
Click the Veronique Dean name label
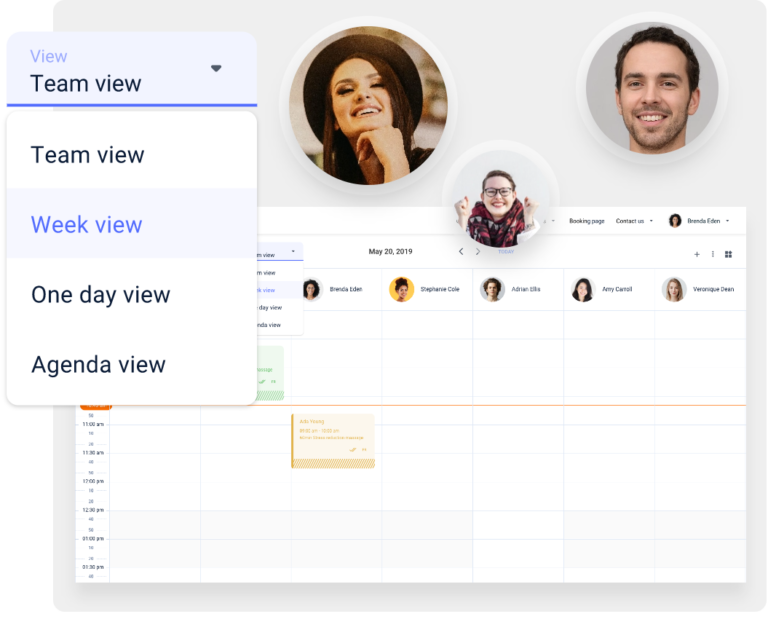click(x=713, y=289)
